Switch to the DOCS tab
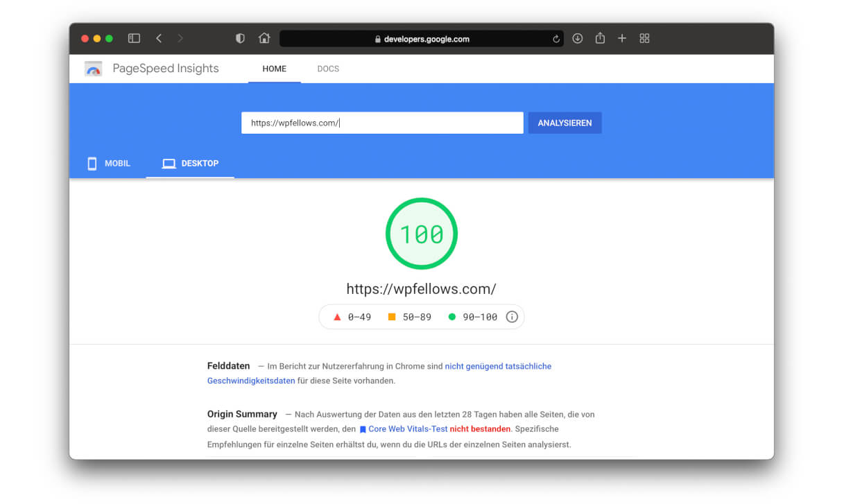844x504 pixels. tap(328, 69)
